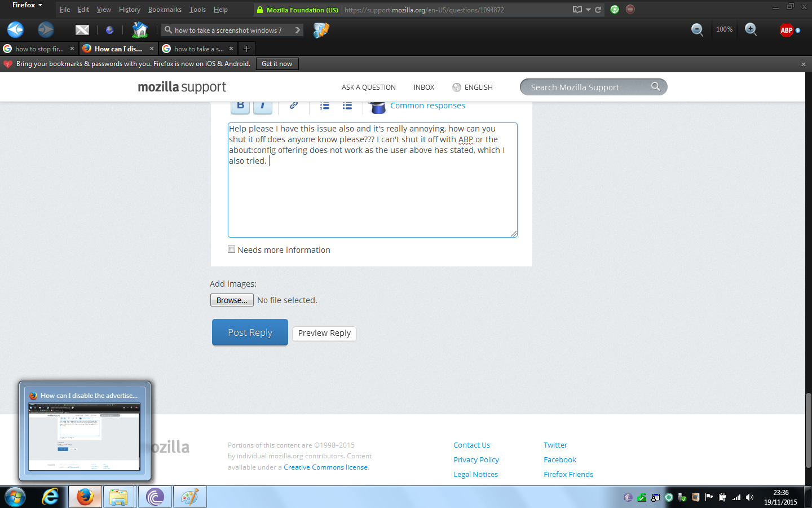Open the History menu
The image size is (812, 508).
click(x=130, y=10)
